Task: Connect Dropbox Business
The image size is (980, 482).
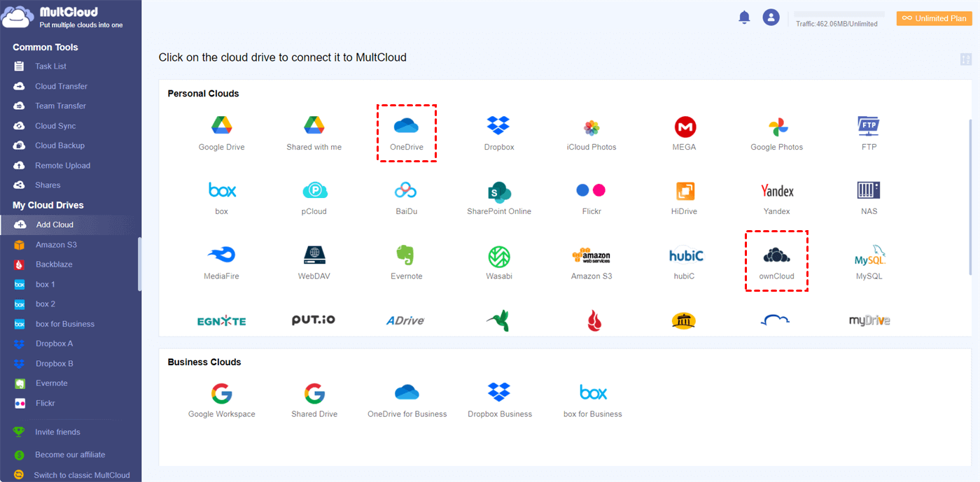Action: (x=499, y=401)
